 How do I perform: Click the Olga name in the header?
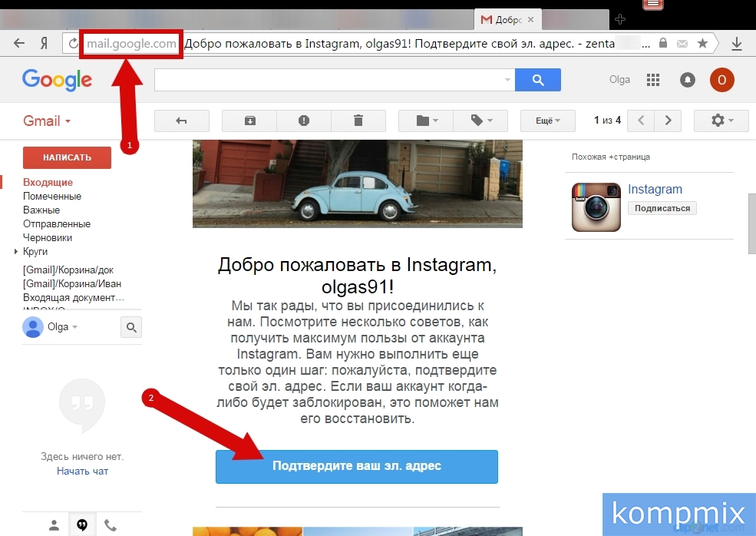pyautogui.click(x=619, y=80)
